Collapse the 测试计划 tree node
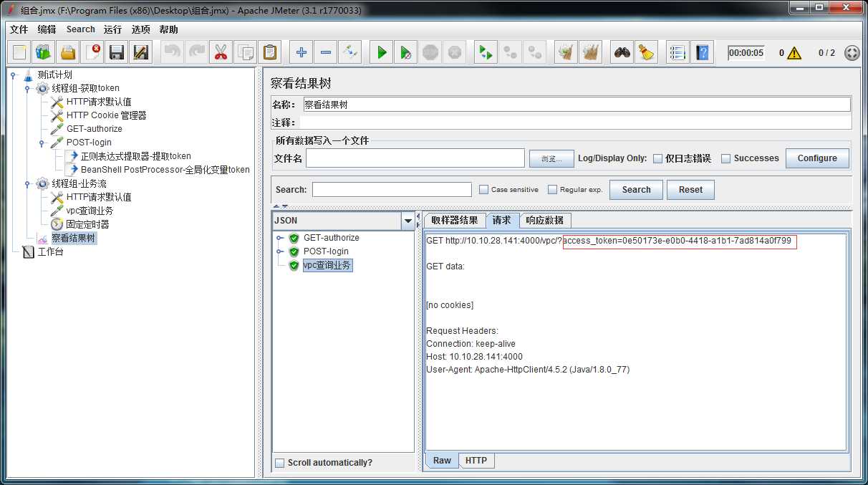Viewport: 868px width, 485px height. tap(14, 75)
